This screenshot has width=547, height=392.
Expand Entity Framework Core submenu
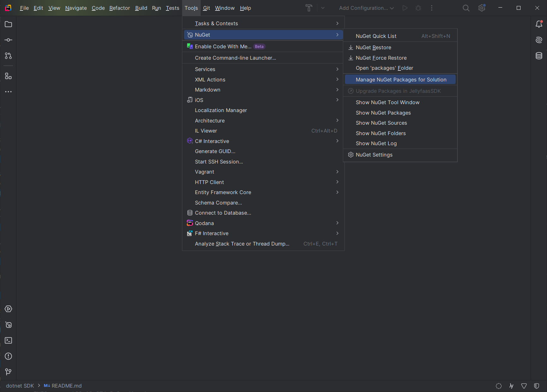[x=263, y=192]
